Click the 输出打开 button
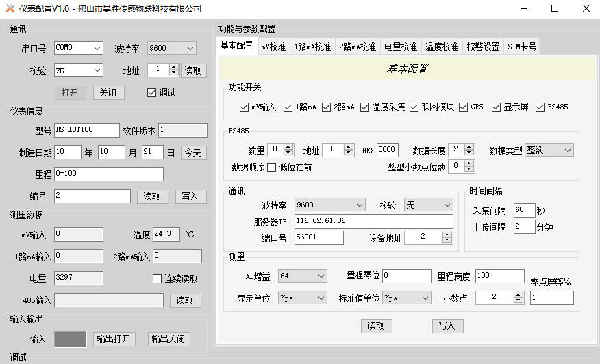The image size is (600, 364). [114, 339]
